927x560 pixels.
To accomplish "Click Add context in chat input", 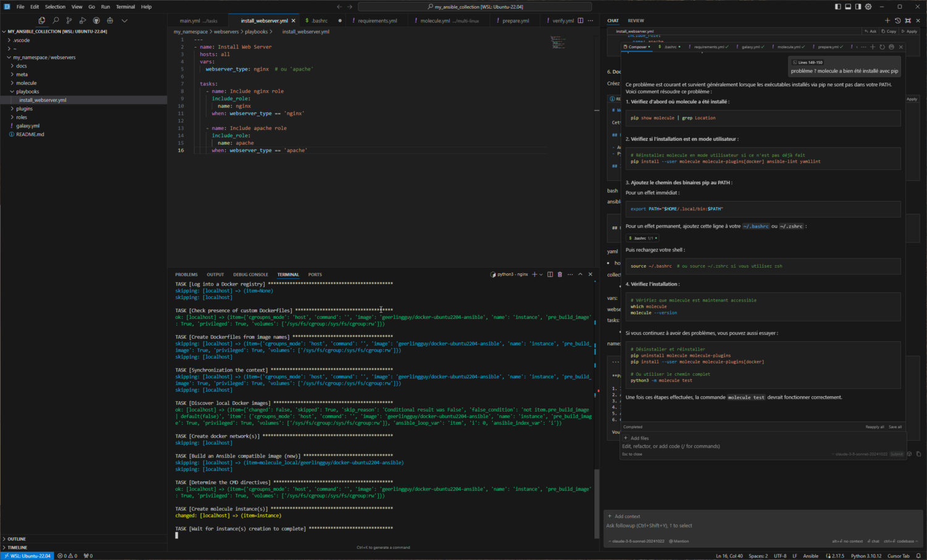I will coord(624,516).
